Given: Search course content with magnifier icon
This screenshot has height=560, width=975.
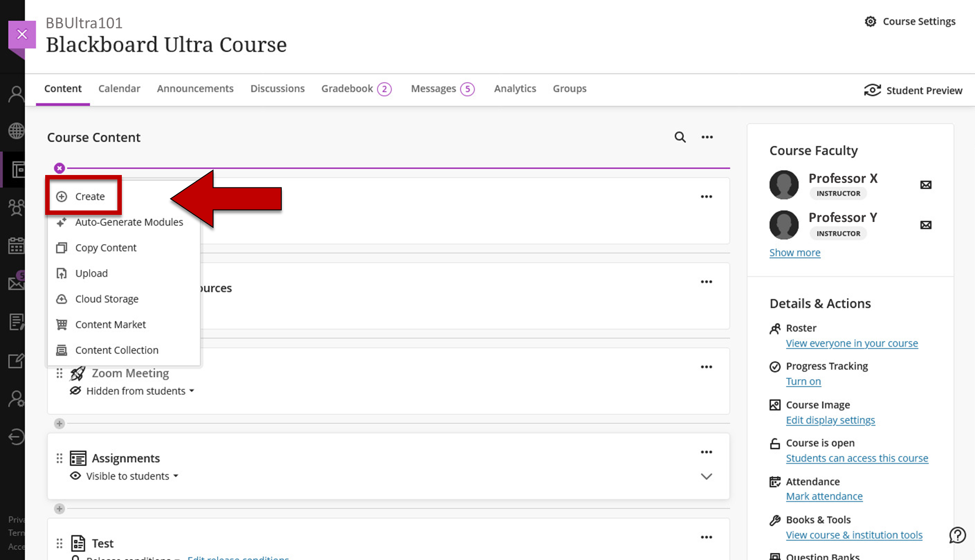Looking at the screenshot, I should coord(680,137).
